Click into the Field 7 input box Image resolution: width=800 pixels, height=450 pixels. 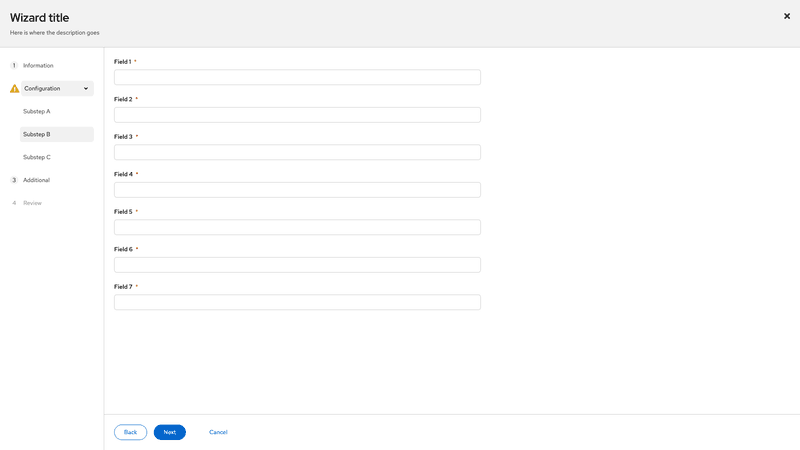tap(297, 302)
